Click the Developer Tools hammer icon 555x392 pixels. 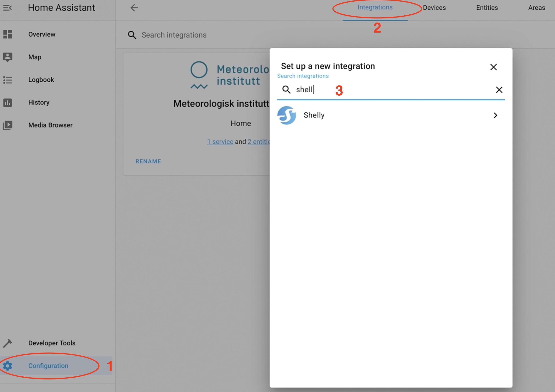tap(8, 343)
